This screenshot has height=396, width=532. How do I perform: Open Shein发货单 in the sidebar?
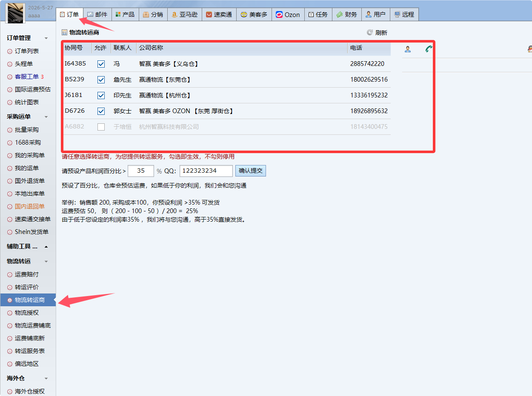coord(31,232)
